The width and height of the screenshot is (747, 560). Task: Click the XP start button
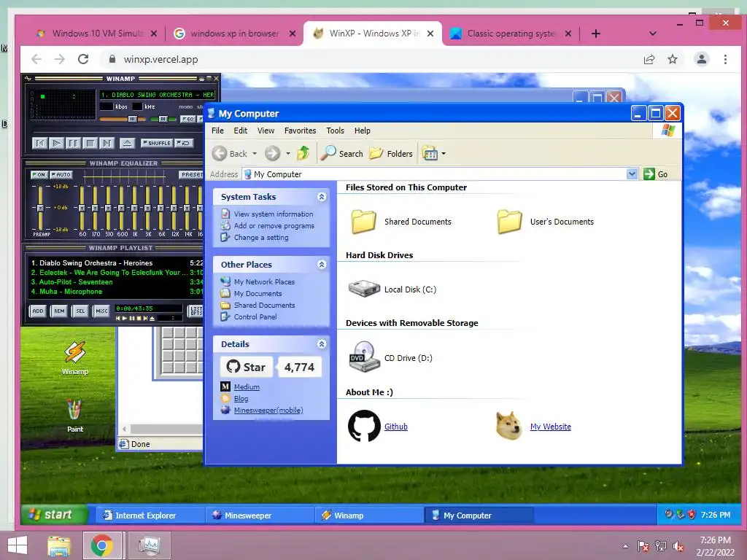coord(54,515)
